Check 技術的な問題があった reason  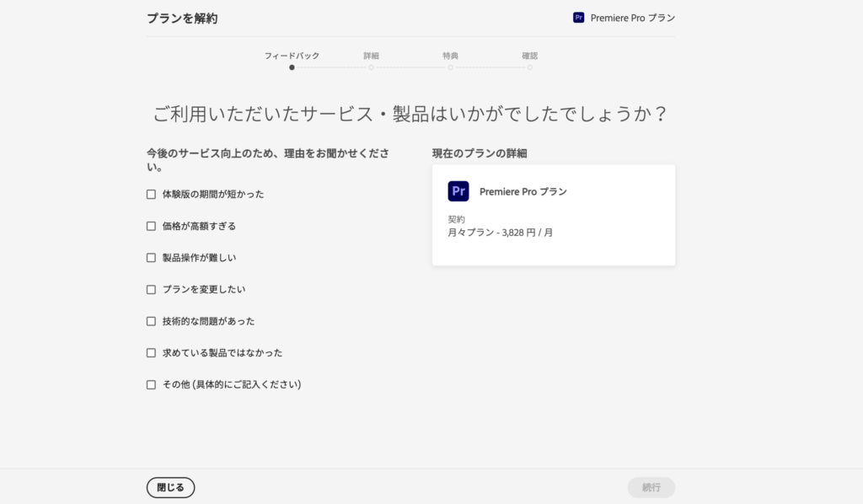[151, 321]
